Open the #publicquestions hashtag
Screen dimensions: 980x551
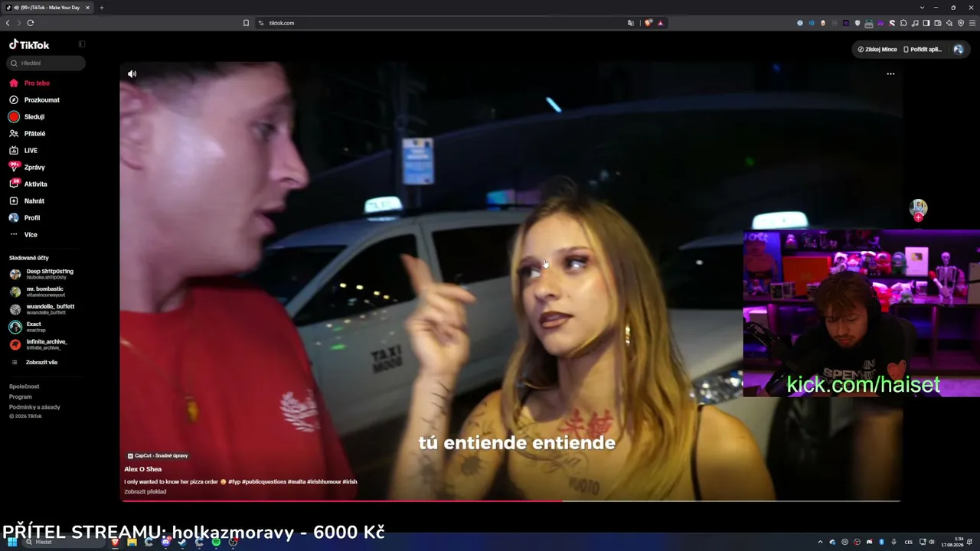pos(264,482)
